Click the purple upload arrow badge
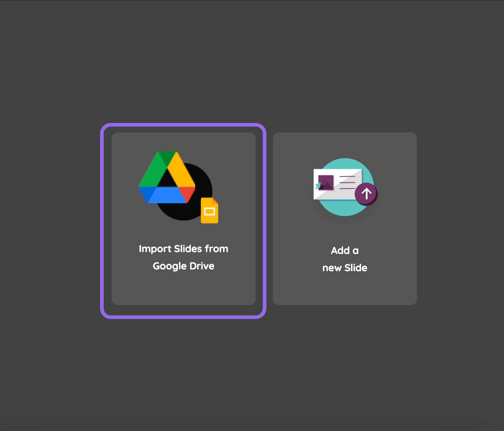Viewport: 504px width, 431px height. click(366, 194)
